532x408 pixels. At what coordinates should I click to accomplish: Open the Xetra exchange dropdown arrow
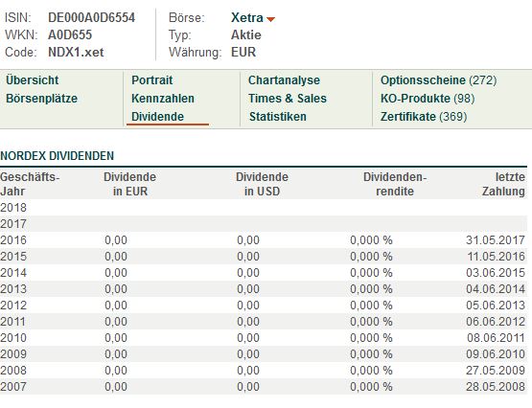tap(270, 19)
